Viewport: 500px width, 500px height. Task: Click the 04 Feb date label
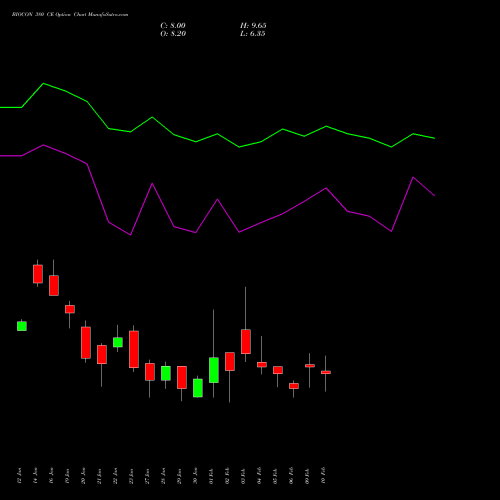click(x=259, y=476)
